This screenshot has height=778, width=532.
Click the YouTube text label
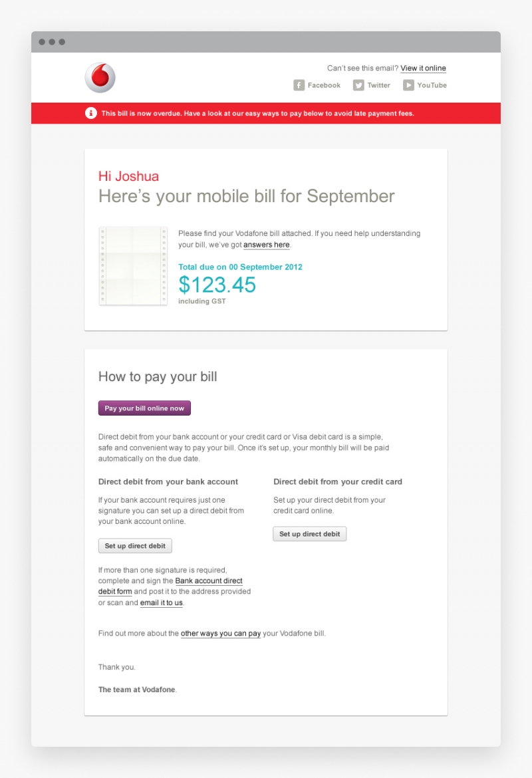[432, 85]
